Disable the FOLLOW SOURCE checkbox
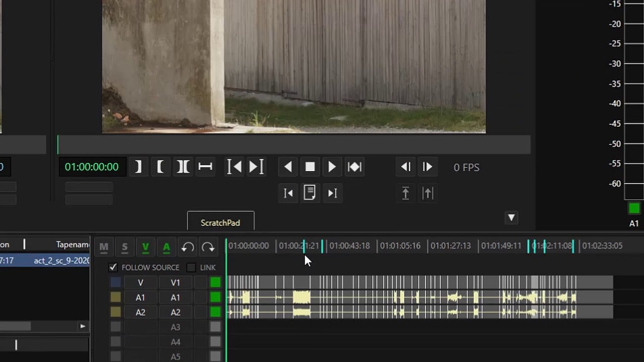The image size is (644, 362). [113, 267]
